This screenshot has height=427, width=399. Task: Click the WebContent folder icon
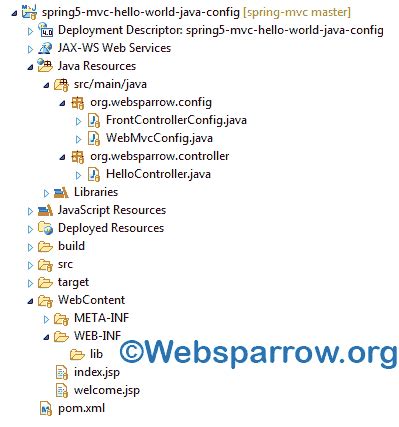tap(45, 301)
